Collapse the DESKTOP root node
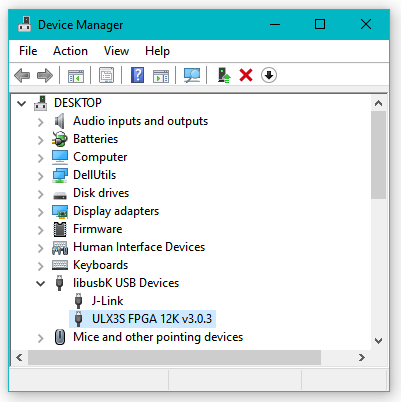The width and height of the screenshot is (401, 402). pos(22,103)
